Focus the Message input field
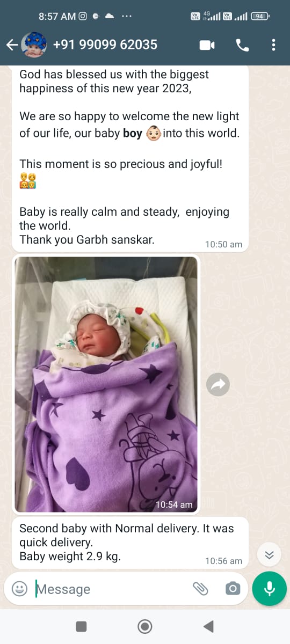 [x=110, y=589]
